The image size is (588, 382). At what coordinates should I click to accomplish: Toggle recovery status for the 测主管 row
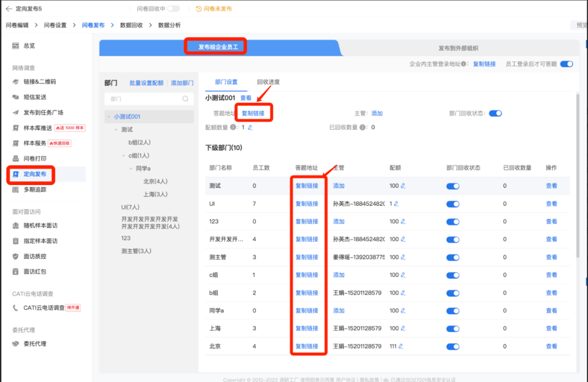452,257
